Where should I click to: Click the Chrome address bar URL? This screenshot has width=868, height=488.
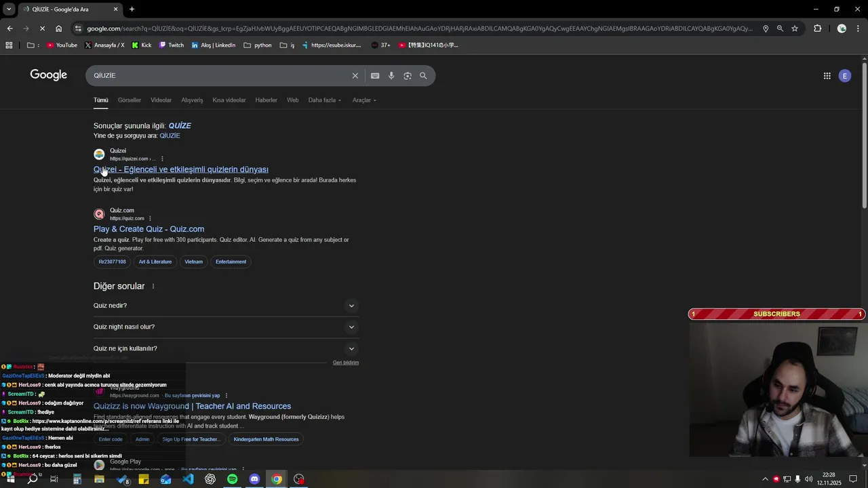click(419, 28)
